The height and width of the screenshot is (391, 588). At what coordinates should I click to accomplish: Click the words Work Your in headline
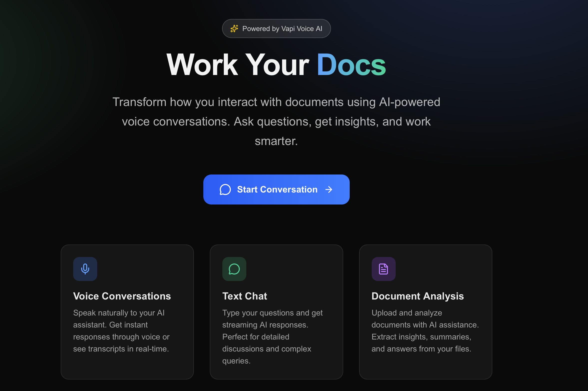coord(238,65)
